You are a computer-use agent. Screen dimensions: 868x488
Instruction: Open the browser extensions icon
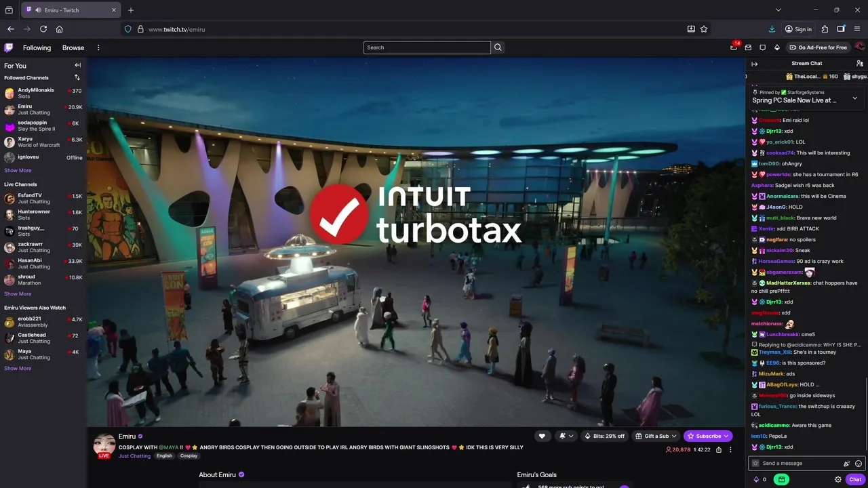pos(825,29)
